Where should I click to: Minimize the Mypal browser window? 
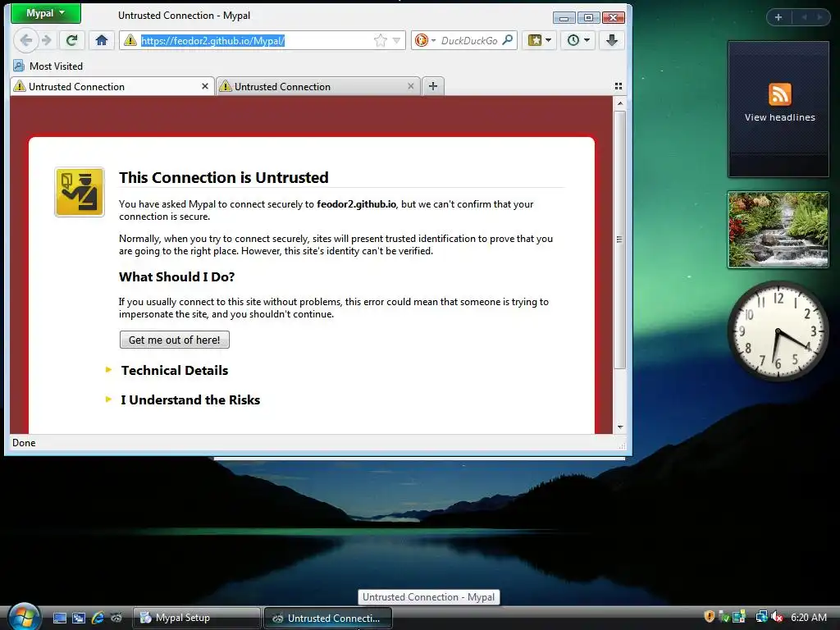click(x=564, y=18)
